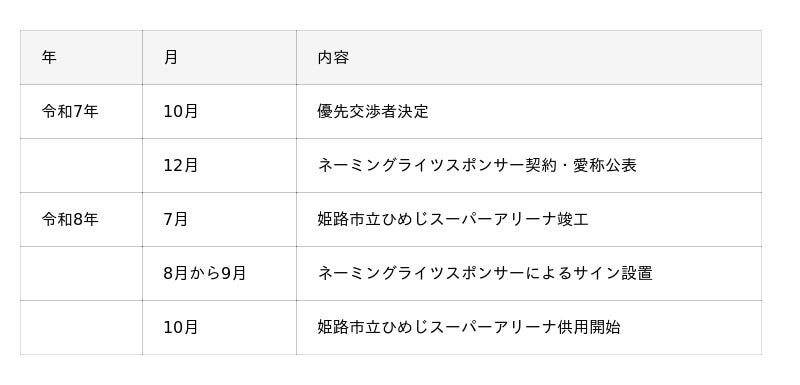Image resolution: width=800 pixels, height=385 pixels.
Task: Click the 12月 month cell
Action: (219, 165)
